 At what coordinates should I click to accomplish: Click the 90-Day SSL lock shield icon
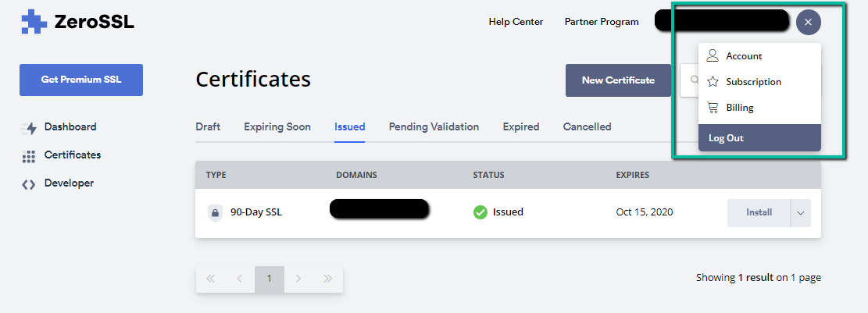(x=216, y=212)
